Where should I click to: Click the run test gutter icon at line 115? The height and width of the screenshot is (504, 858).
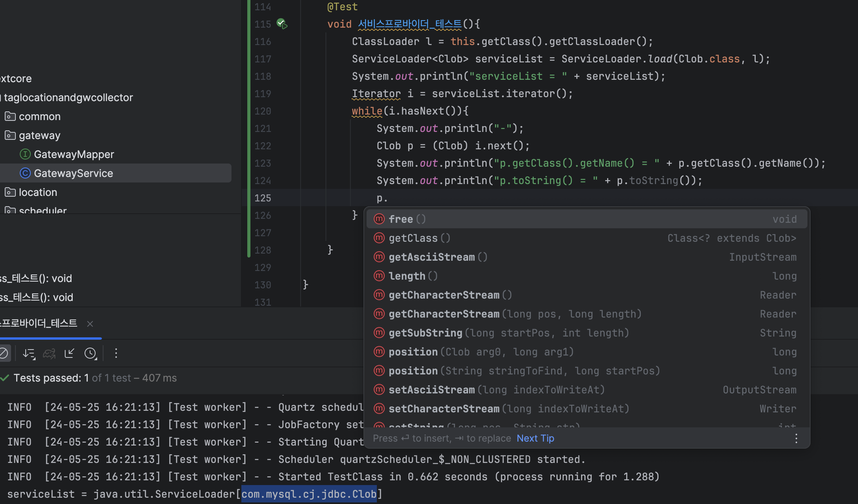(282, 24)
